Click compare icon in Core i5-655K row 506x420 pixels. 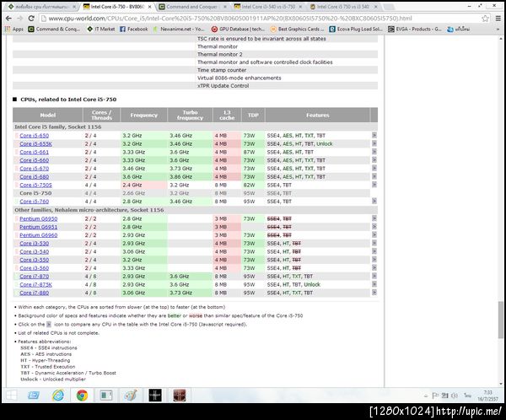point(374,143)
